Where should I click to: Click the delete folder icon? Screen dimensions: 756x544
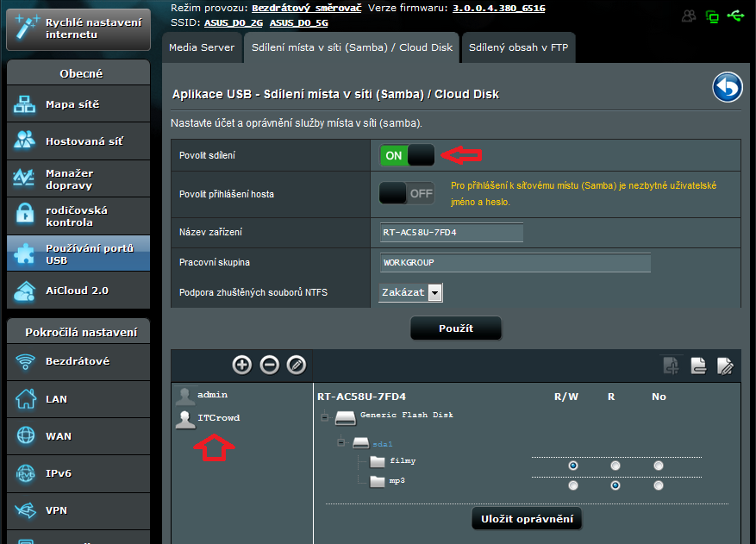pos(698,366)
